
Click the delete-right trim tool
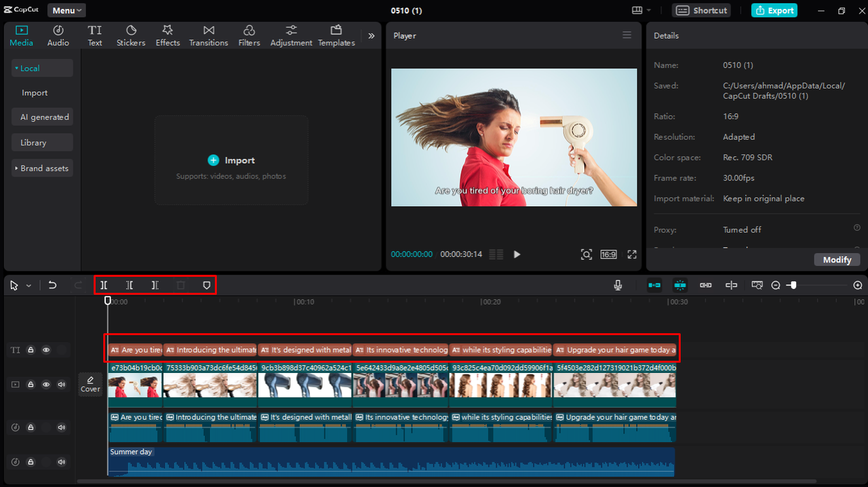tap(155, 286)
